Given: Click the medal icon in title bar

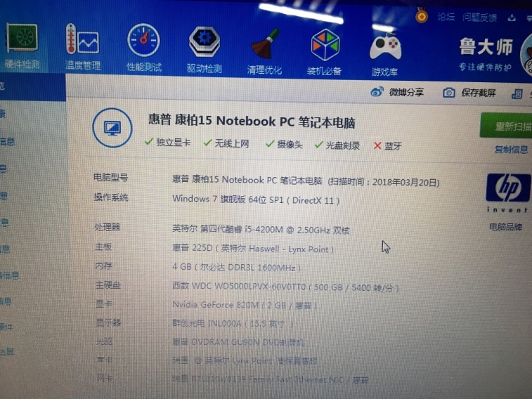Looking at the screenshot, I should [x=422, y=15].
